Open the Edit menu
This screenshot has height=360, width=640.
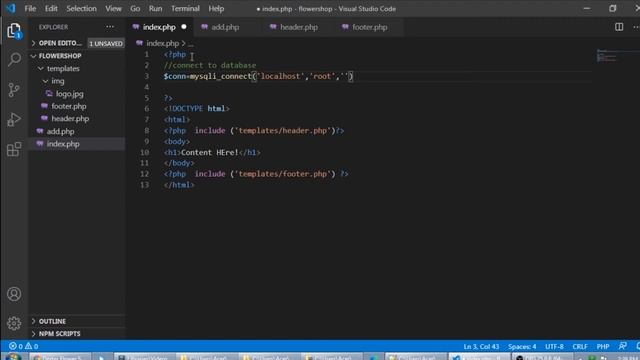pyautogui.click(x=51, y=9)
